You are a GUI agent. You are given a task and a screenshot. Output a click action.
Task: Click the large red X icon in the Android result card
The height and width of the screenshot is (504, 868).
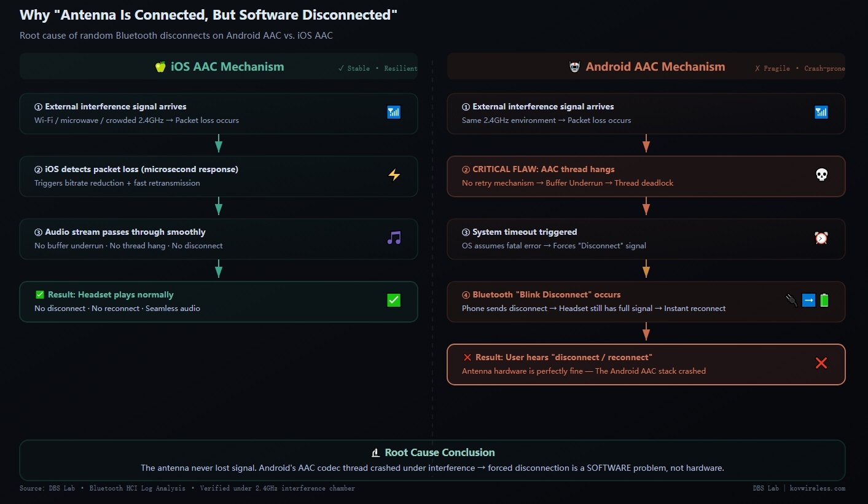pyautogui.click(x=821, y=363)
